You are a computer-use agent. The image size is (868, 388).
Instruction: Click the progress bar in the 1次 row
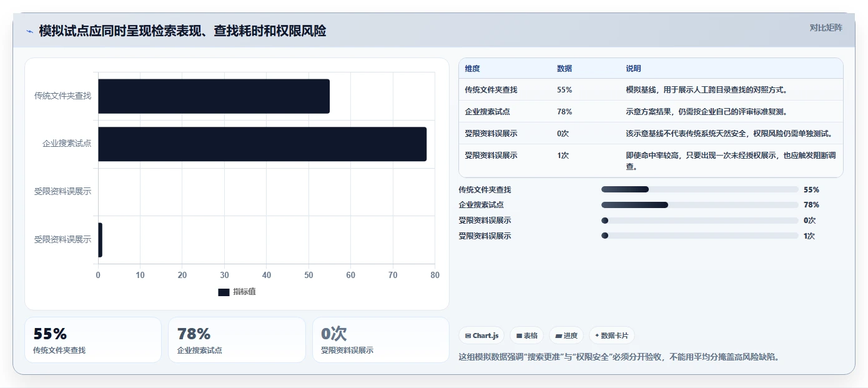click(699, 236)
